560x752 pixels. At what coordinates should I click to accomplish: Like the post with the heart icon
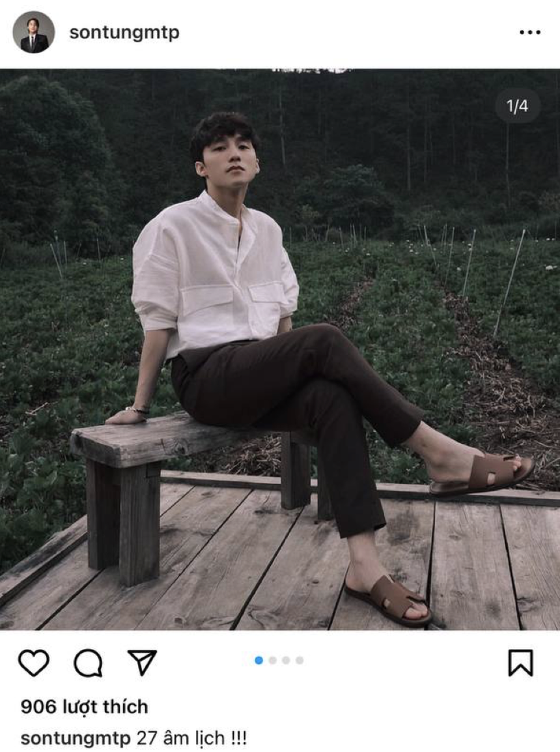[x=33, y=663]
